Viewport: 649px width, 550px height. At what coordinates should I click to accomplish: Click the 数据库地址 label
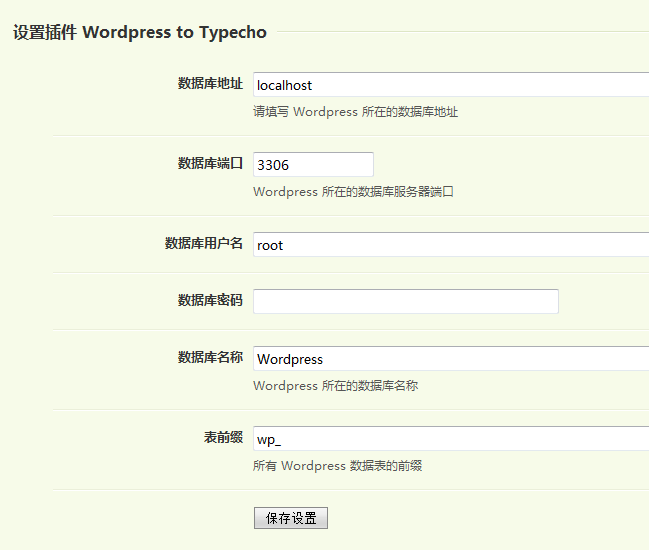pyautogui.click(x=210, y=84)
